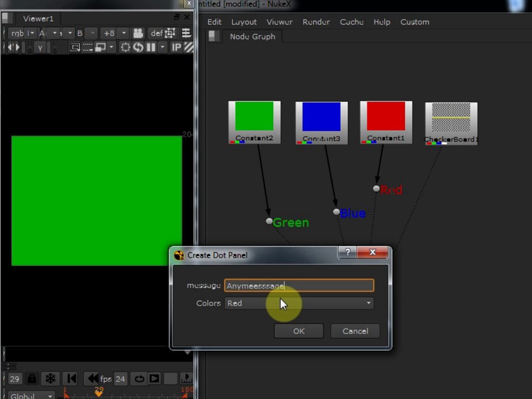Open dropdown next to the pause button
This screenshot has height=399, width=532.
(x=162, y=48)
